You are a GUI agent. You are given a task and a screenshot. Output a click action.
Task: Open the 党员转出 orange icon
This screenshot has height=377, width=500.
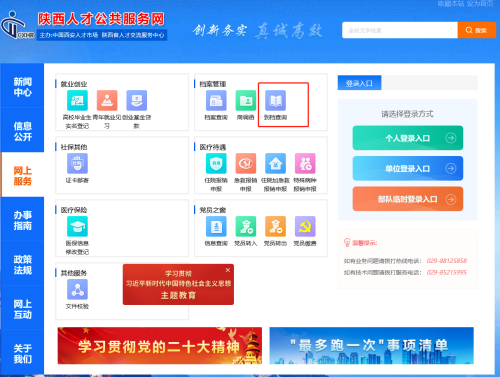pyautogui.click(x=275, y=226)
